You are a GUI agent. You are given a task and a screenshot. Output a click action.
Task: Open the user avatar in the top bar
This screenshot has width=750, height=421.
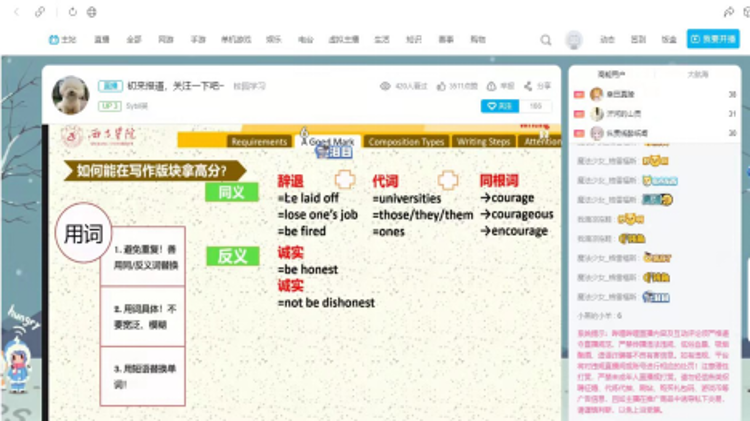[x=573, y=40]
